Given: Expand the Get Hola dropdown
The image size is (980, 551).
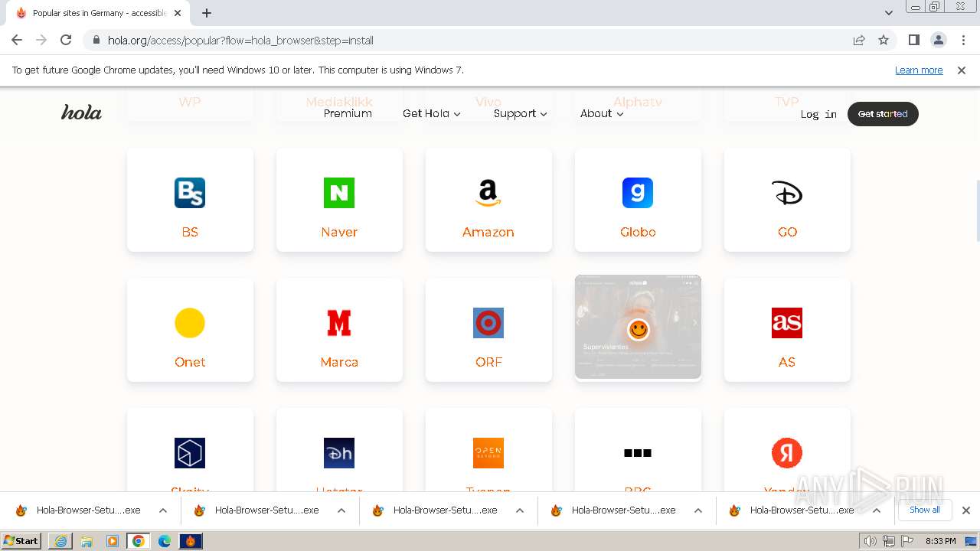Looking at the screenshot, I should click(432, 113).
